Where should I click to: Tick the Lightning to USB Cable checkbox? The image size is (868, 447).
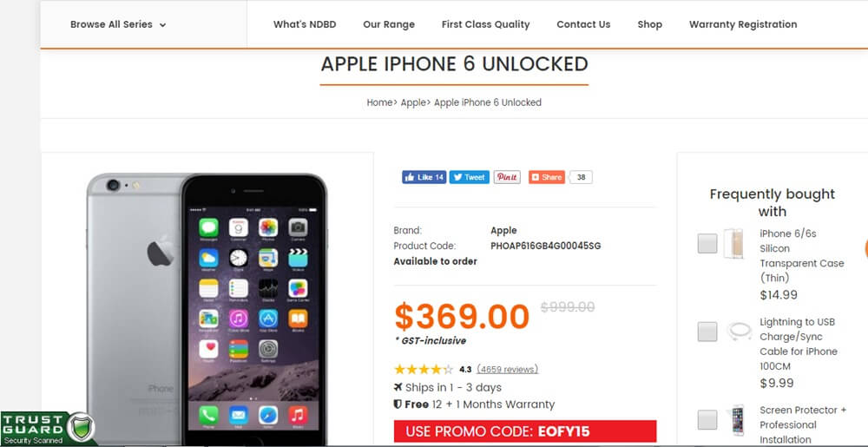(707, 332)
